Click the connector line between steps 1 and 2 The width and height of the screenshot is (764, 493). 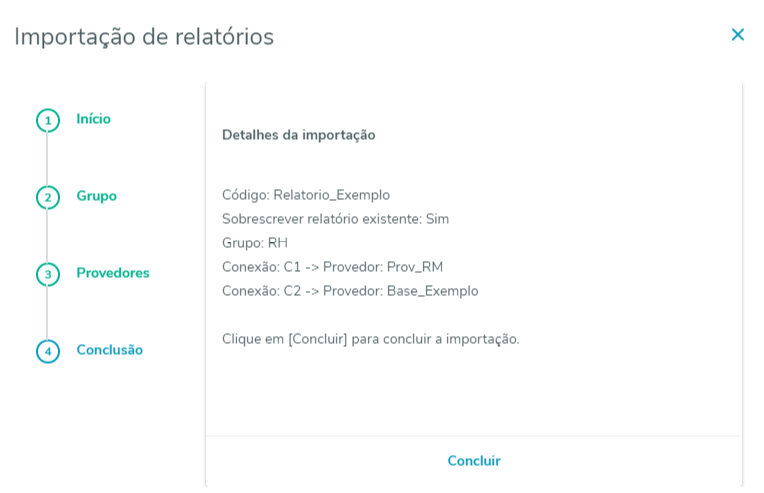(x=47, y=158)
